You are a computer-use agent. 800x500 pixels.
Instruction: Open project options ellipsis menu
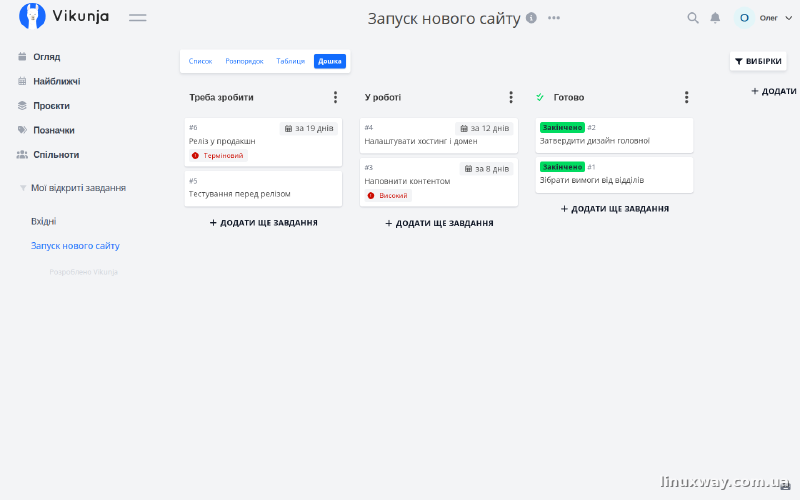click(x=554, y=18)
